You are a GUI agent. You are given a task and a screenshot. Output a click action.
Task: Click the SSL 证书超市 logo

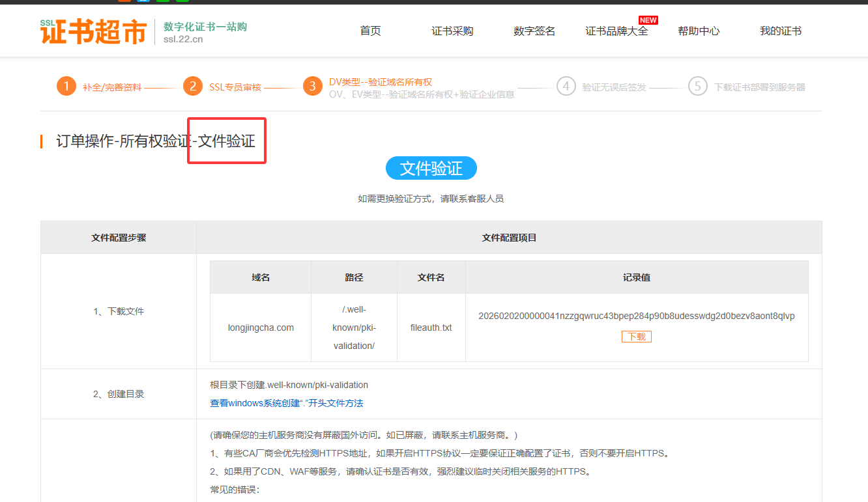(x=93, y=31)
